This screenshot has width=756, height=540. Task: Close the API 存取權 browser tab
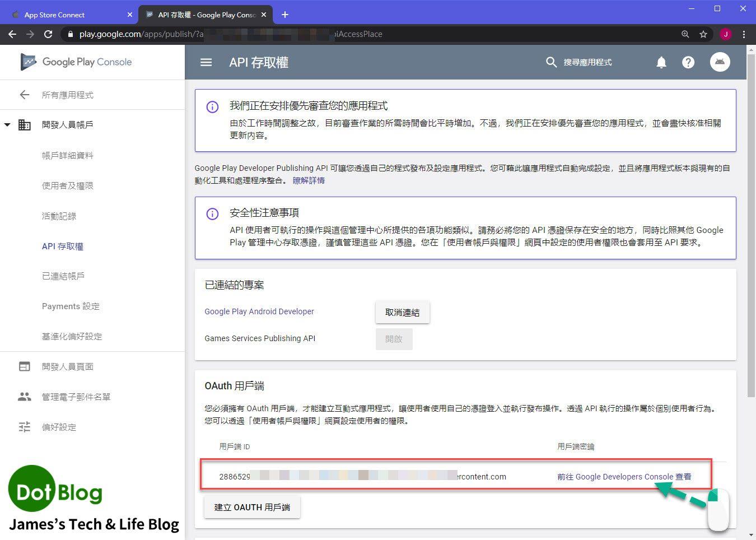click(264, 15)
